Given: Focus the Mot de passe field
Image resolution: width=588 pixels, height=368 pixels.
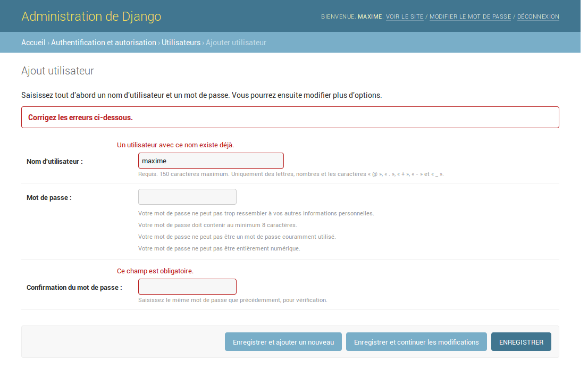Looking at the screenshot, I should (x=187, y=197).
